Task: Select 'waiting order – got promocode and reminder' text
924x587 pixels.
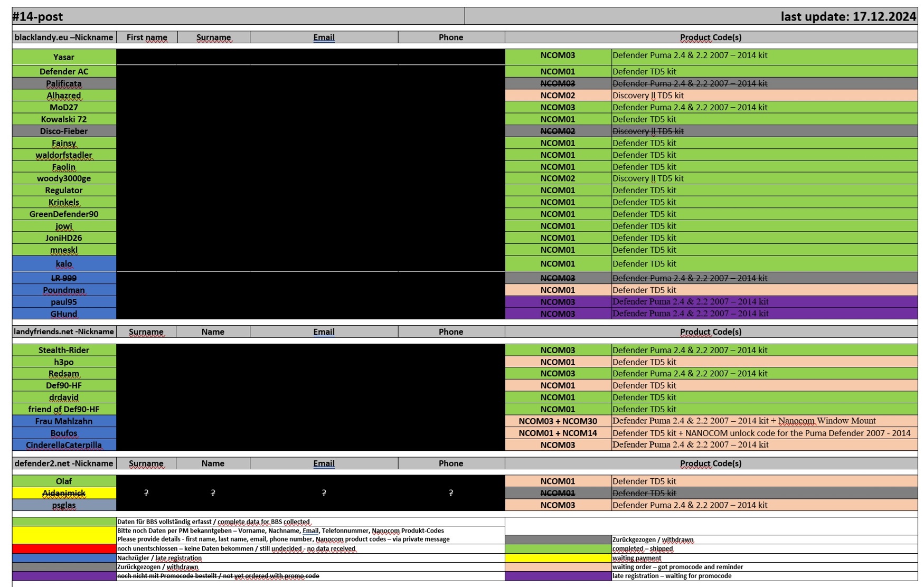Action: point(678,567)
